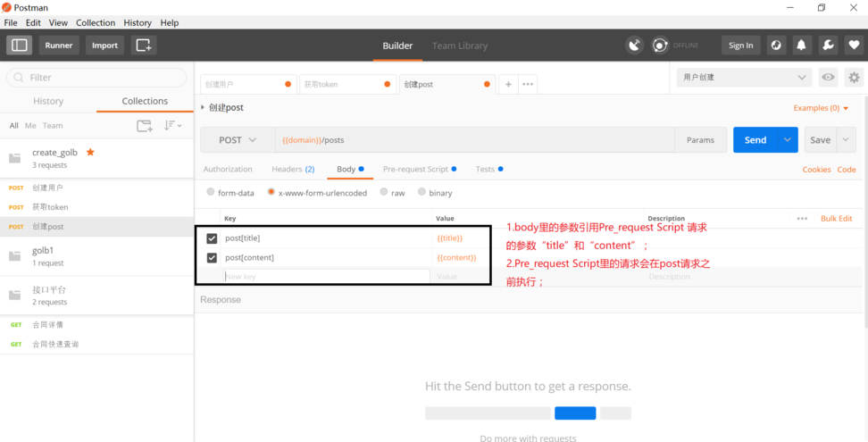Viewport: 868px width, 442px height.
Task: Toggle environment quick look eye icon
Action: click(828, 78)
